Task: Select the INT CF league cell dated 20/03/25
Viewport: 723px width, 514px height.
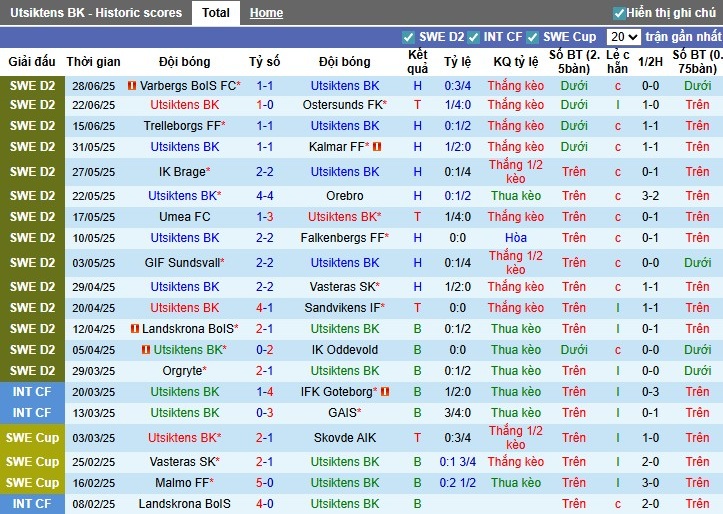Action: point(32,392)
